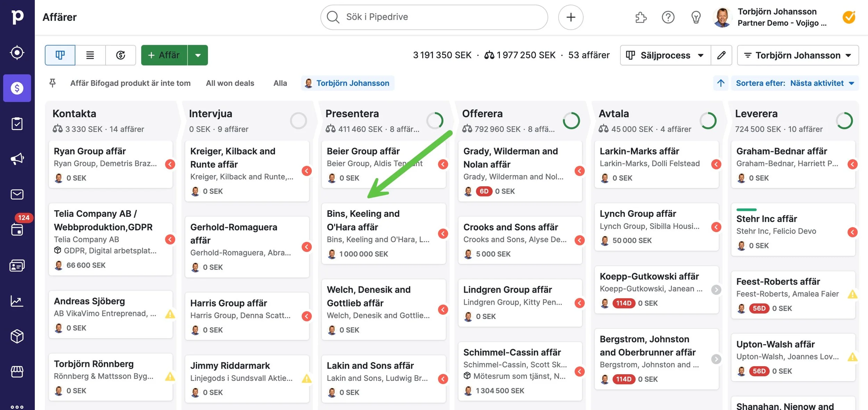868x410 pixels.
Task: Switch to pipeline kanban view
Action: coord(60,55)
